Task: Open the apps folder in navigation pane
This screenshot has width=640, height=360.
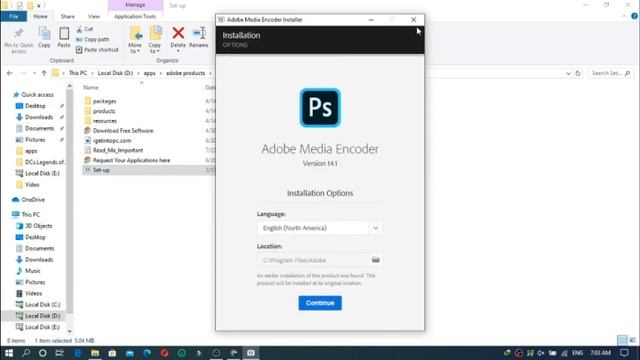Action: tap(31, 151)
